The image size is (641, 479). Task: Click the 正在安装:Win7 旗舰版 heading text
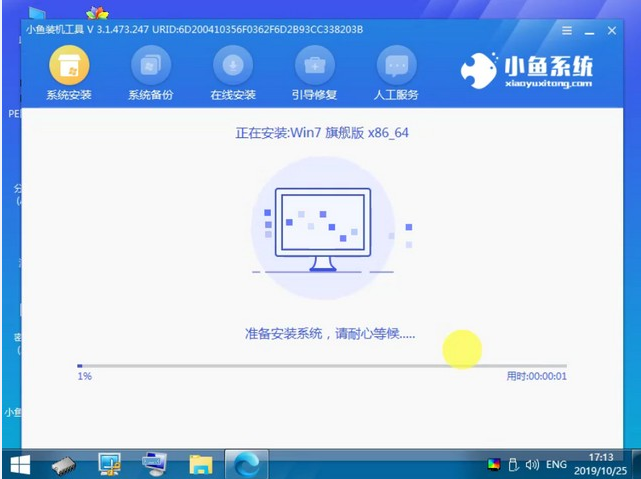click(x=321, y=131)
